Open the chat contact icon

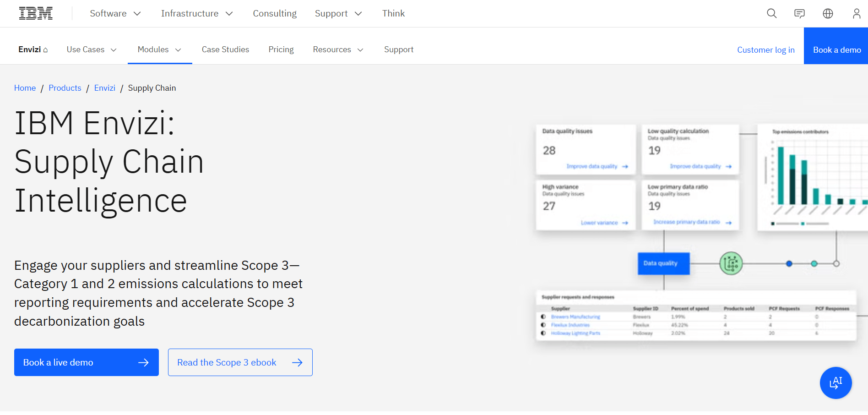[799, 13]
